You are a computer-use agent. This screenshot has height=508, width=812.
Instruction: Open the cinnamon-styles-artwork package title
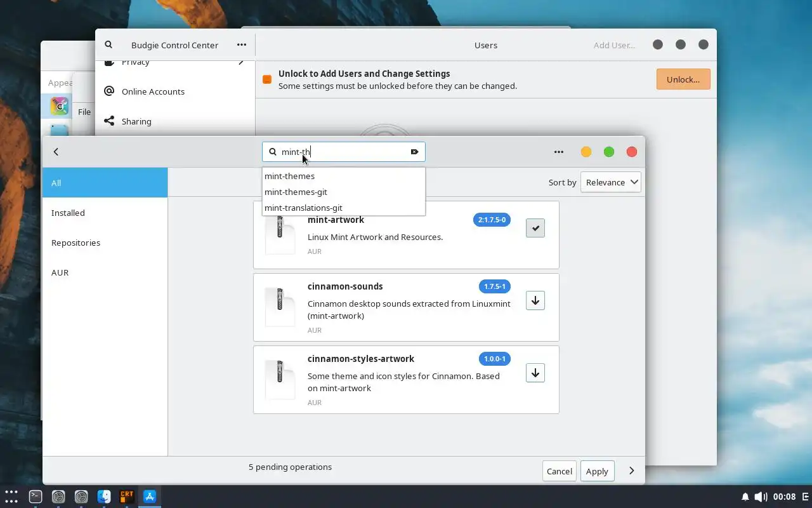[361, 359]
